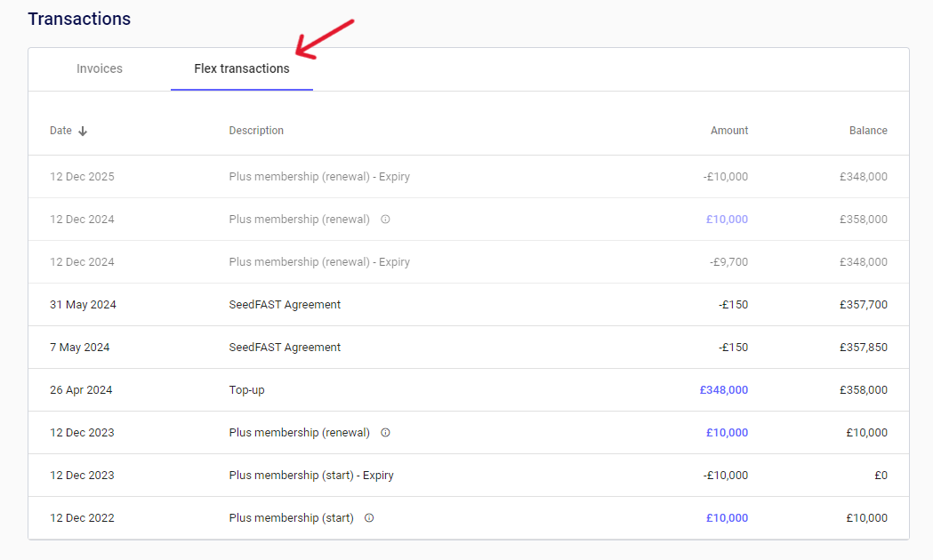
Task: Click info icon beside 12 Dec 2024 renewal
Action: click(385, 220)
